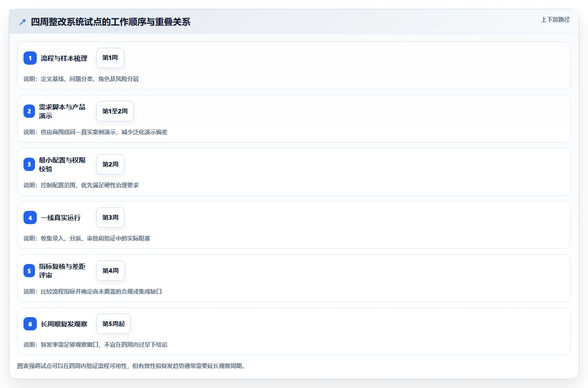Click description about 合规或集成缺口

93,291
